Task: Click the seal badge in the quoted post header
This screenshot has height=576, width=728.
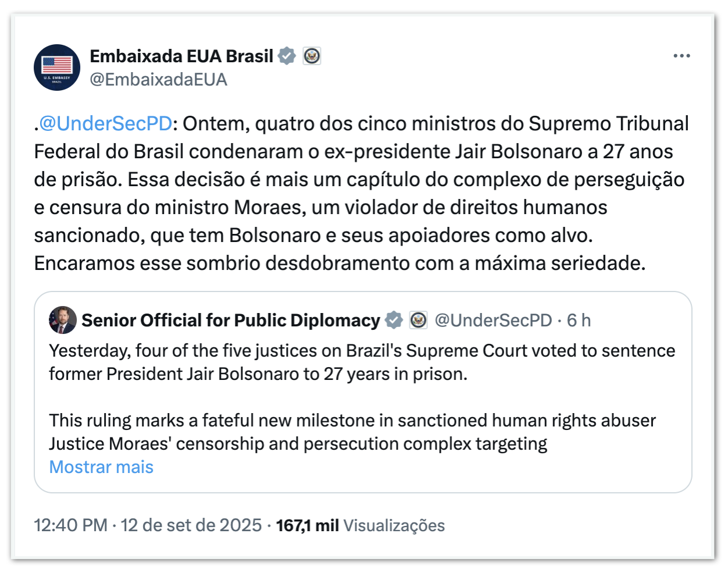Action: 418,320
